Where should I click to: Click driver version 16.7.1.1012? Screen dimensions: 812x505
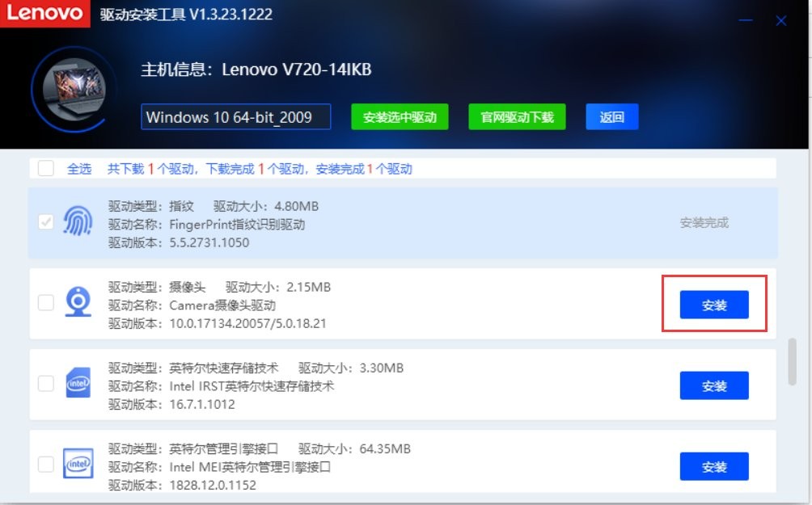(202, 404)
